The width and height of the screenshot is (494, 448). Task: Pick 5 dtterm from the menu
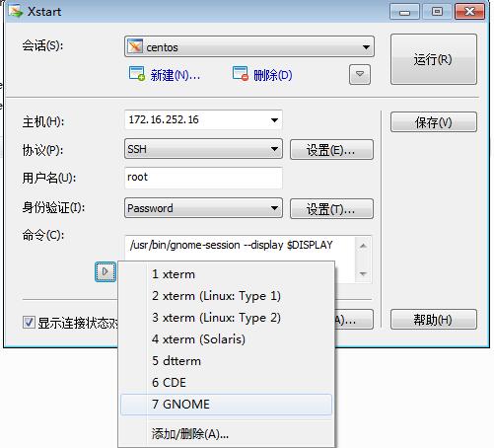(x=226, y=361)
